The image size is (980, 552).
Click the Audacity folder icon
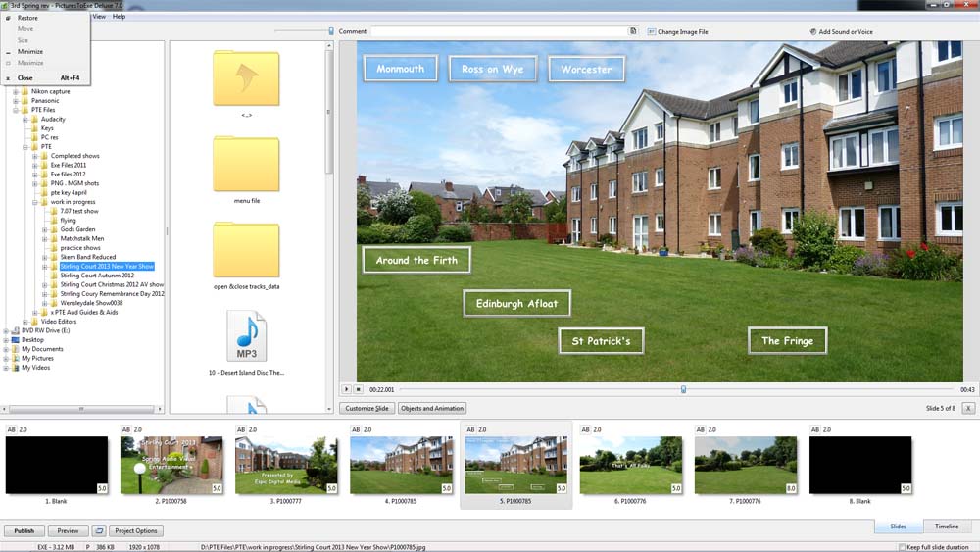click(x=34, y=119)
